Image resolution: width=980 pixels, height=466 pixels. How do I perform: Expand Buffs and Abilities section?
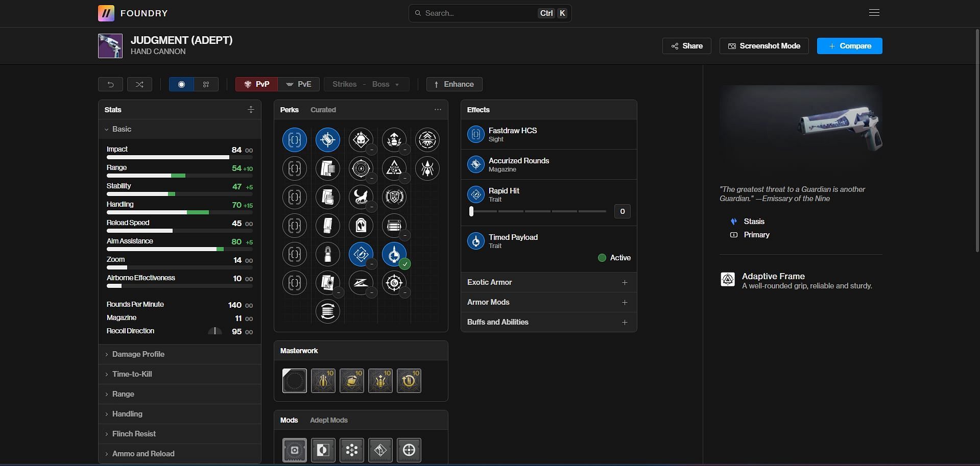point(549,322)
